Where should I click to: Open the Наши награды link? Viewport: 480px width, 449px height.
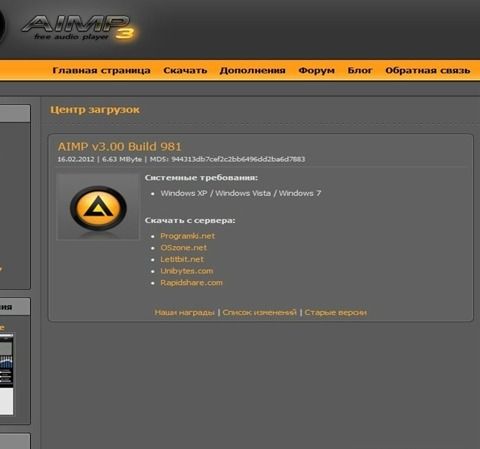[x=184, y=312]
